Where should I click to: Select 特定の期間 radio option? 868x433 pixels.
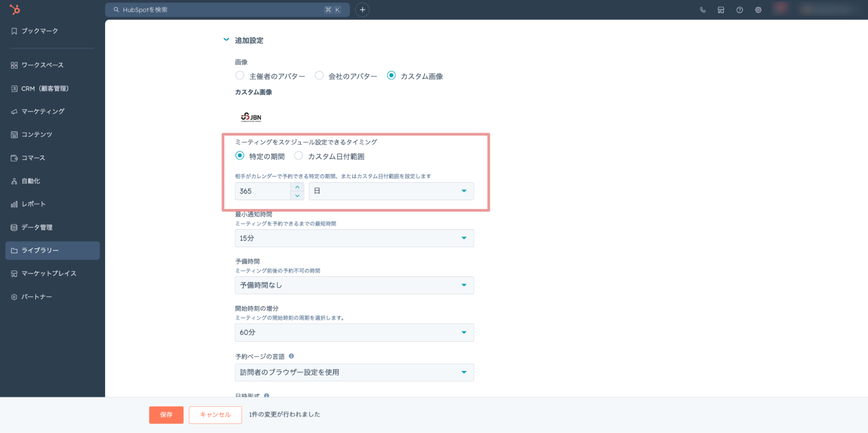(240, 155)
